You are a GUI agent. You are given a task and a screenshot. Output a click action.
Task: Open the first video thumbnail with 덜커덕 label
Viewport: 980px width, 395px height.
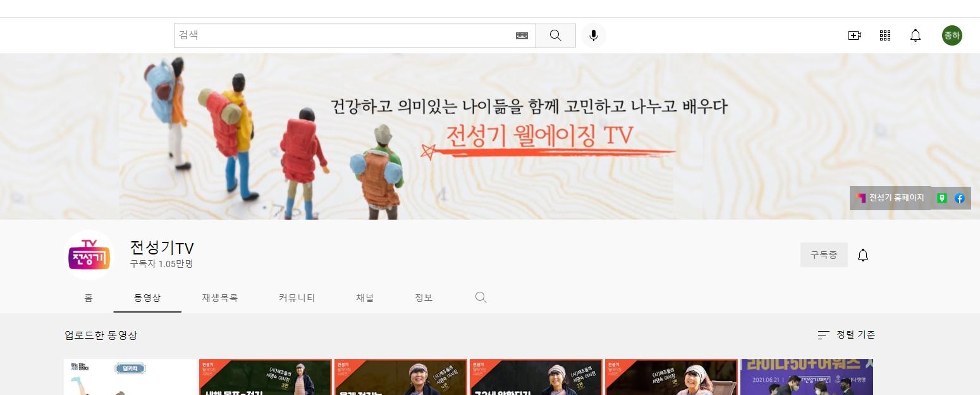tap(130, 377)
